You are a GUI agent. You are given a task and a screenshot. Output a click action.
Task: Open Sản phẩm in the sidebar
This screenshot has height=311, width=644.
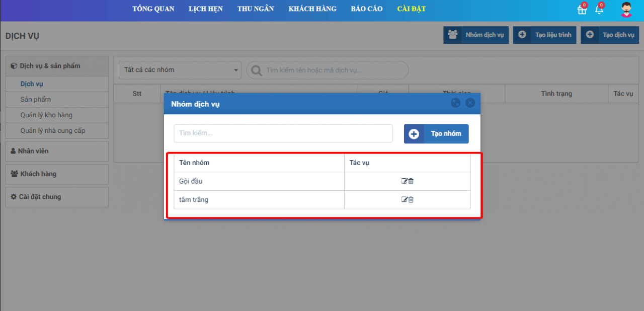coord(36,100)
